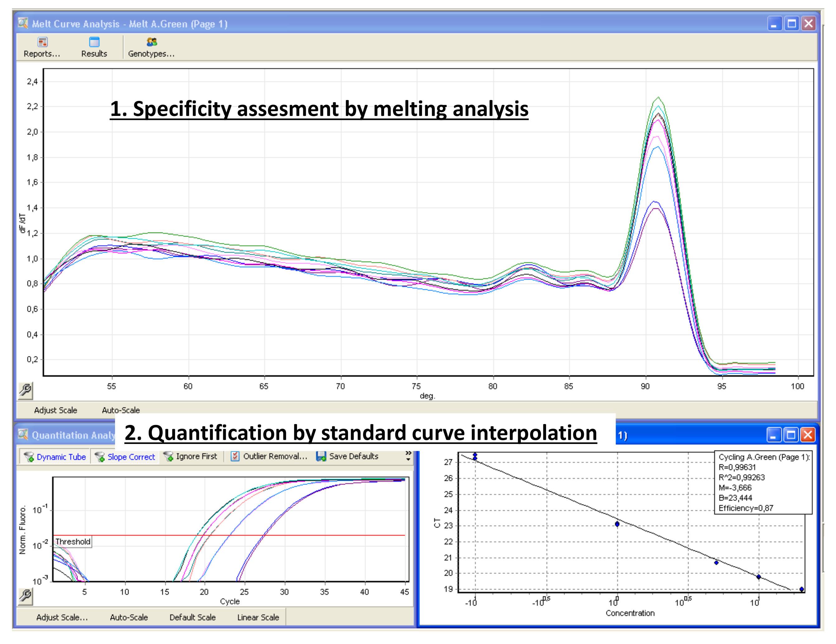Viewport: 836px width, 644px height.
Task: Open the Reports toolbar icon
Action: coord(42,42)
